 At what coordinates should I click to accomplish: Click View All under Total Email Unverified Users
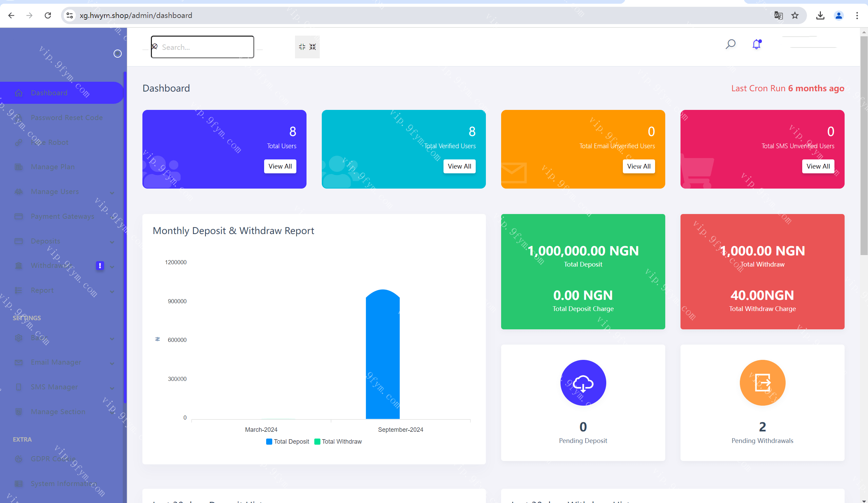click(x=638, y=167)
